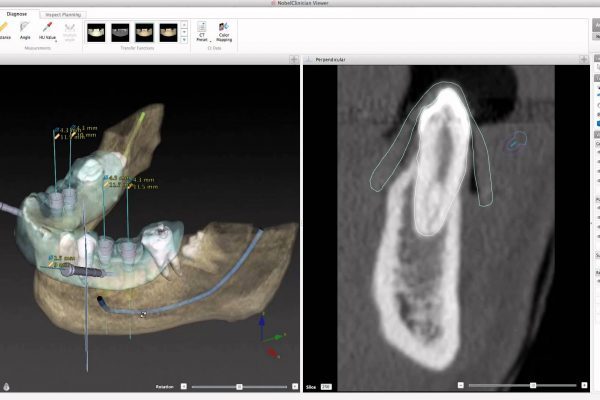Apply the second grayscale transfer function

tap(121, 32)
